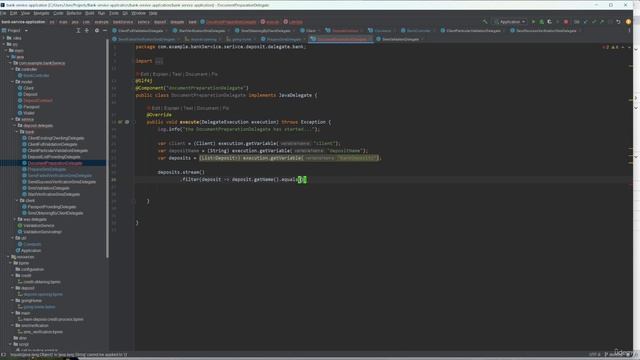Viewport: 640px width, 360px height.
Task: Collapse the model package node
Action: click(x=13, y=82)
